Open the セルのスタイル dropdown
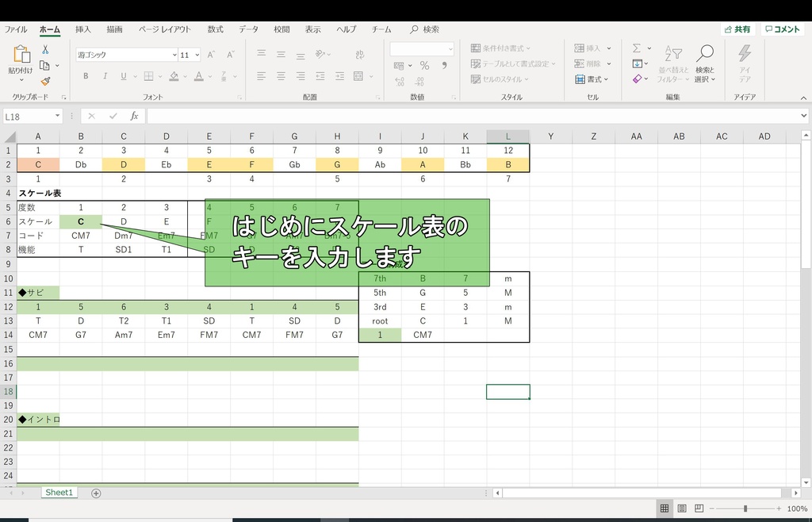 (500, 79)
